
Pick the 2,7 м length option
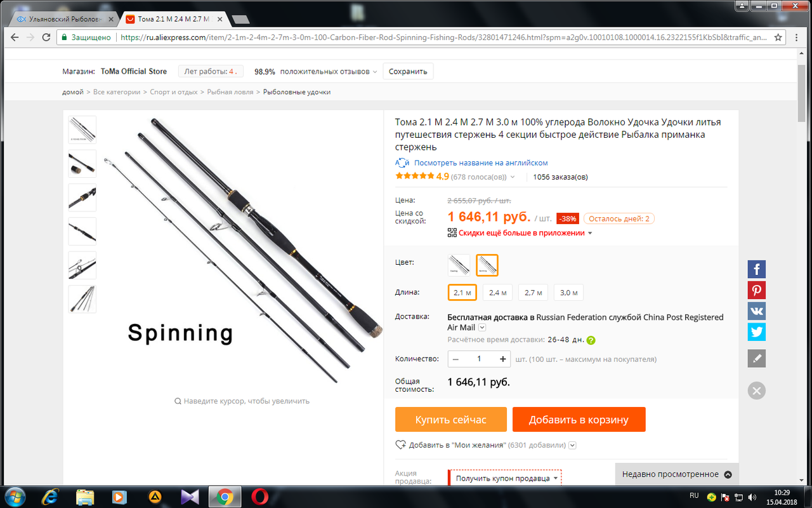pos(534,293)
